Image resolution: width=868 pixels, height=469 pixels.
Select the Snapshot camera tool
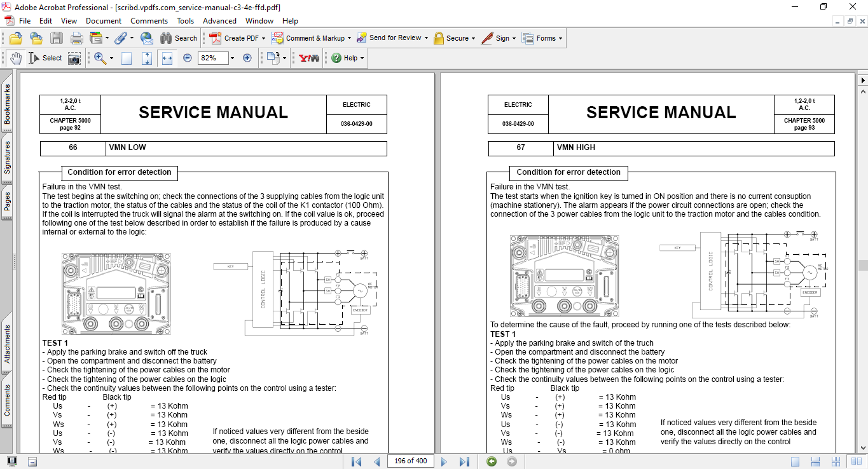click(x=74, y=58)
